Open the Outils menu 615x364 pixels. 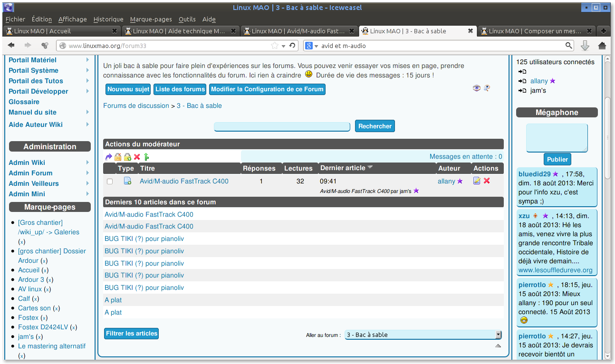[187, 19]
